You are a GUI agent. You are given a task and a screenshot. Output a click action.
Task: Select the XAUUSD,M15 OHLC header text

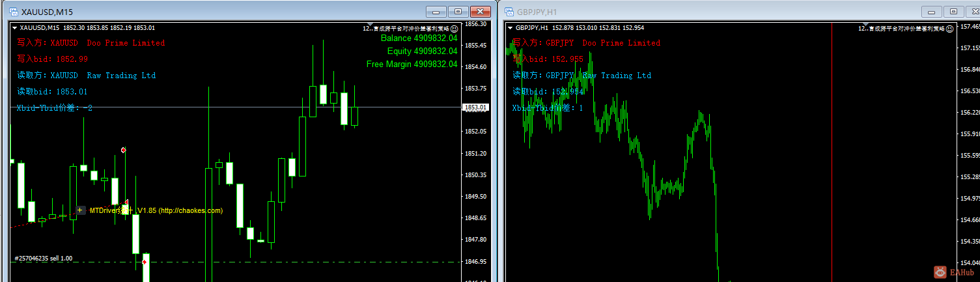point(87,28)
